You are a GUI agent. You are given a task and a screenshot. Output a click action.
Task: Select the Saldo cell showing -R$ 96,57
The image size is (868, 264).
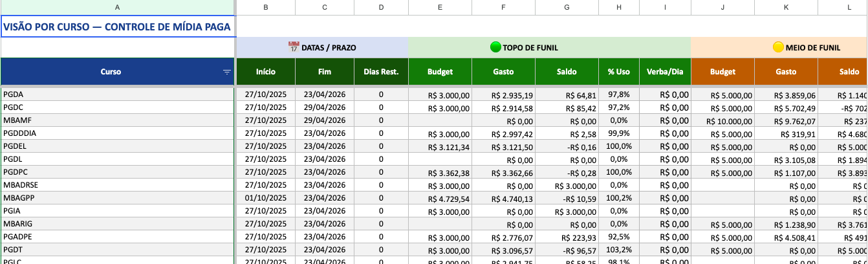(567, 250)
